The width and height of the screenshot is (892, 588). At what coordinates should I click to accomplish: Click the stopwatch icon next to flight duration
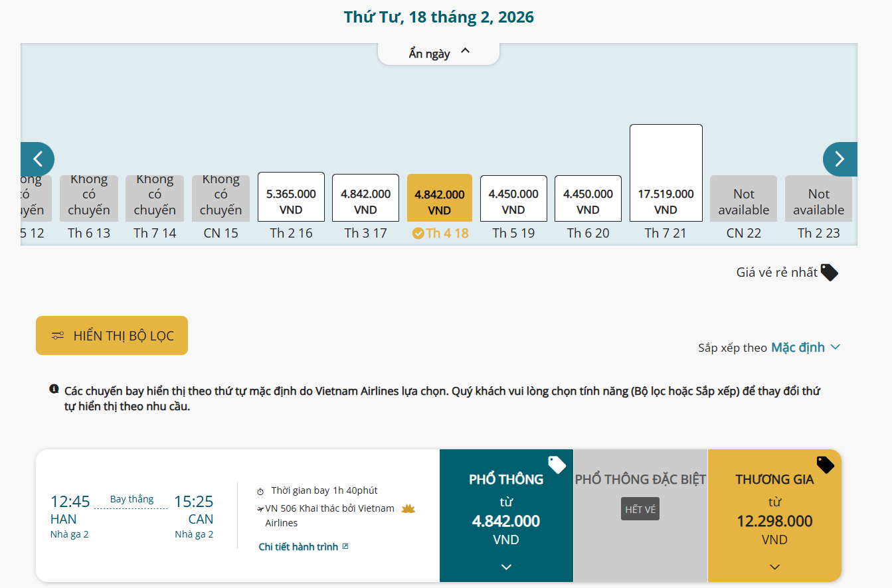point(260,491)
